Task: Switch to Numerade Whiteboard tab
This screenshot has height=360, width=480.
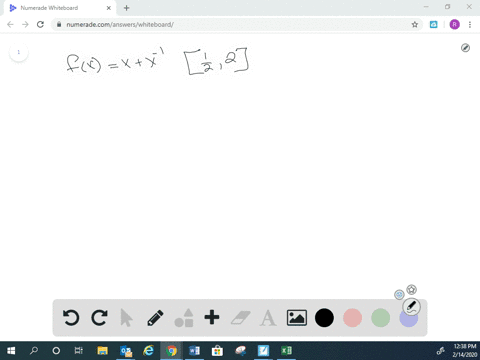Action: pyautogui.click(x=60, y=8)
